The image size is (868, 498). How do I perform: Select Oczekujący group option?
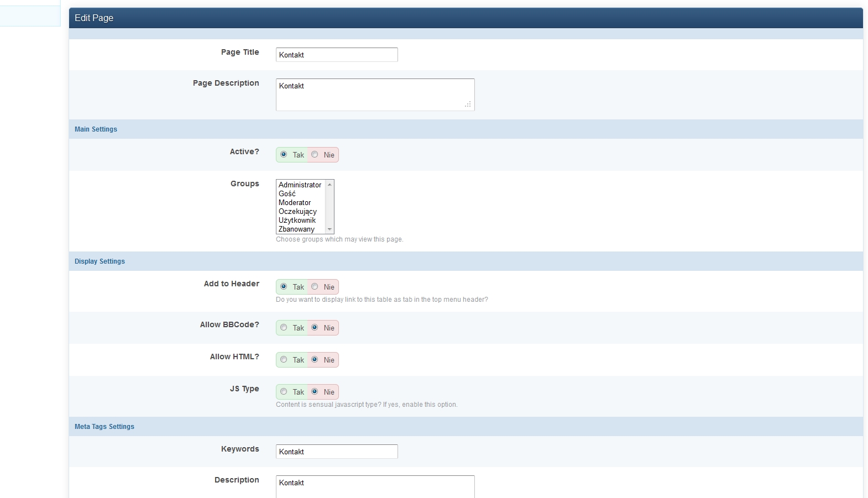point(297,212)
